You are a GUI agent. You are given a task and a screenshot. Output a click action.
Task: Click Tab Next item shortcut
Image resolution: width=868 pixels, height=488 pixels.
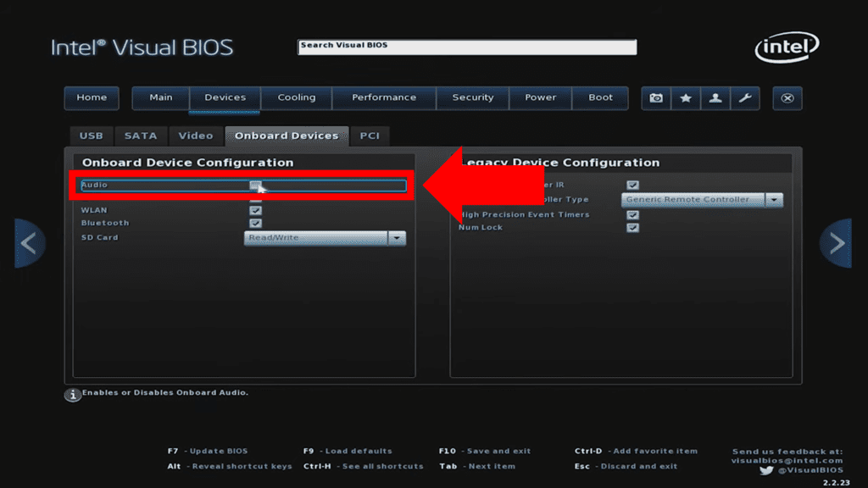pos(477,467)
